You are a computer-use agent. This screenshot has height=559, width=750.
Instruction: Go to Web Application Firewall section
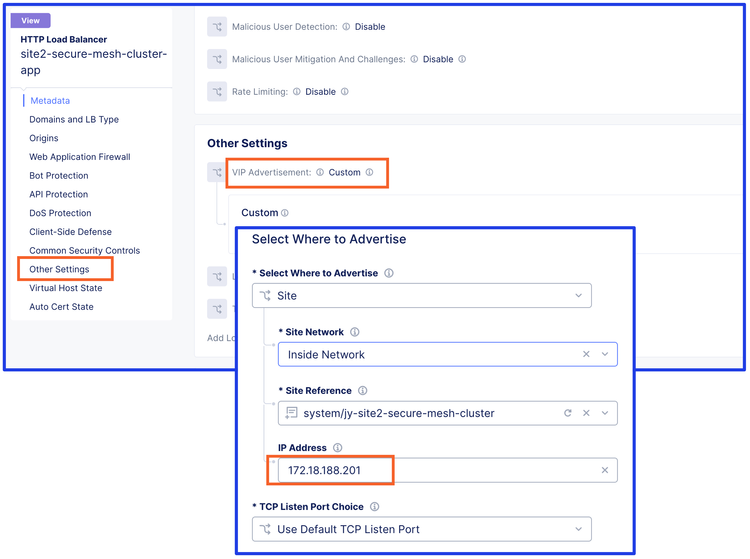(x=80, y=157)
